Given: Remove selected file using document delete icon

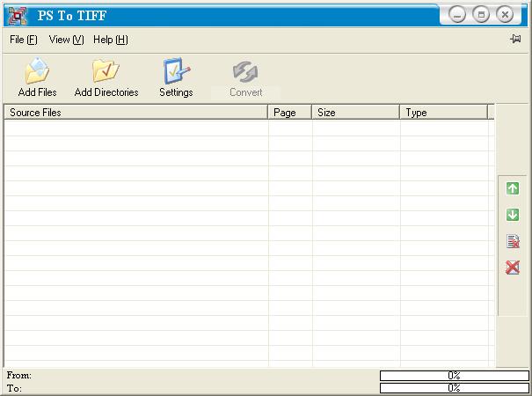Looking at the screenshot, I should coord(513,241).
